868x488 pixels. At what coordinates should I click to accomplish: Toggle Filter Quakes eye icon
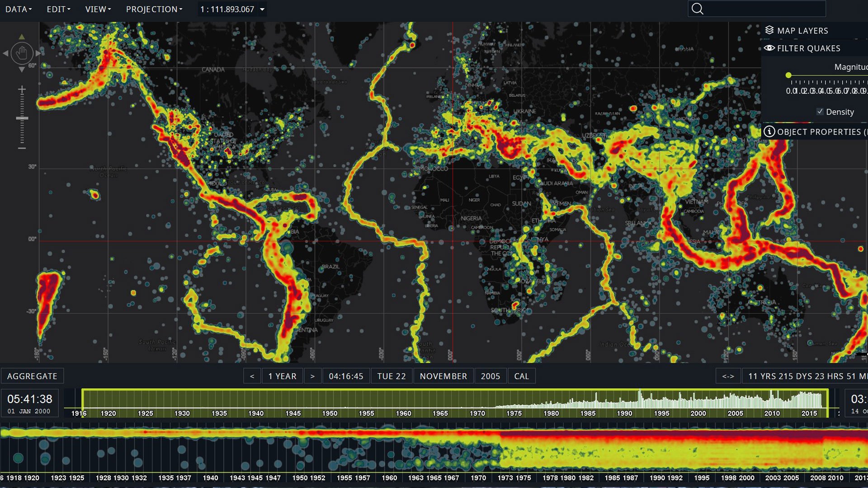coord(769,48)
